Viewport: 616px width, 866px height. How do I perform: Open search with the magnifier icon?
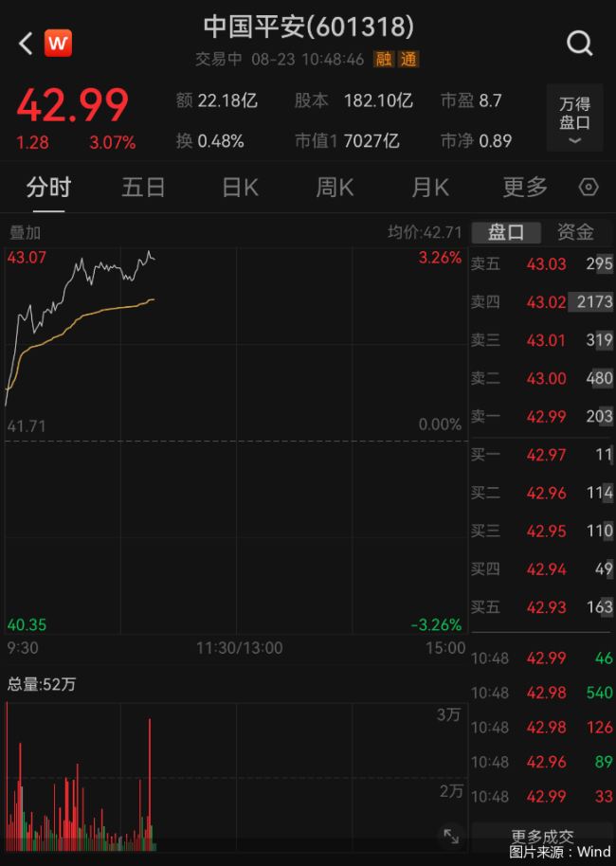click(x=580, y=43)
